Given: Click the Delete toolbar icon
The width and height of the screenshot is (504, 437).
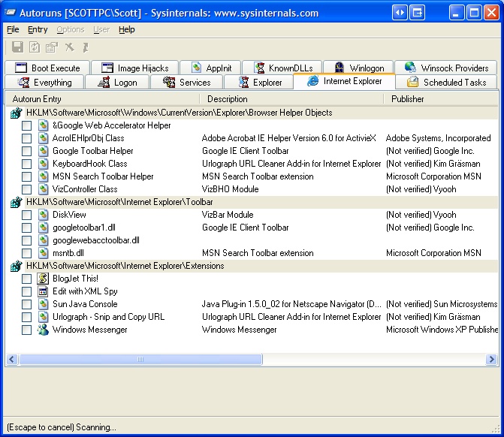Looking at the screenshot, I should (69, 47).
